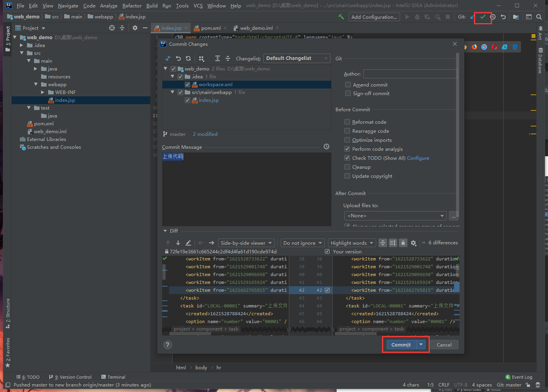Click Git Rollback icon in main toolbar
The width and height of the screenshot is (548, 392).
tap(503, 17)
